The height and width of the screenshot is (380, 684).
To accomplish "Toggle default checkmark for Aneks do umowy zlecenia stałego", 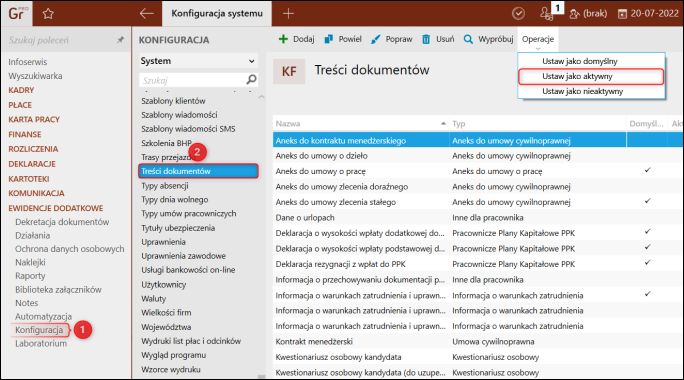I will tap(647, 201).
